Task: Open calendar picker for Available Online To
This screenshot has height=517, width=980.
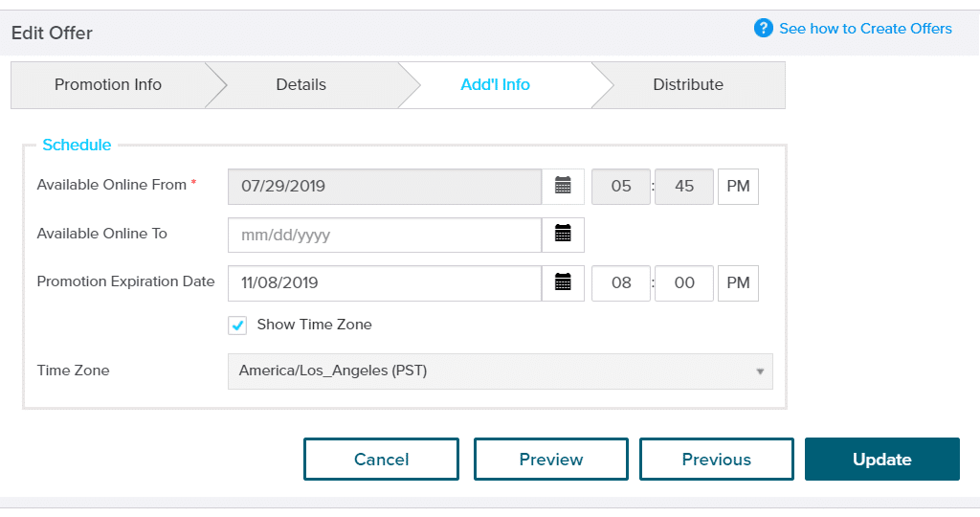Action: (x=563, y=236)
